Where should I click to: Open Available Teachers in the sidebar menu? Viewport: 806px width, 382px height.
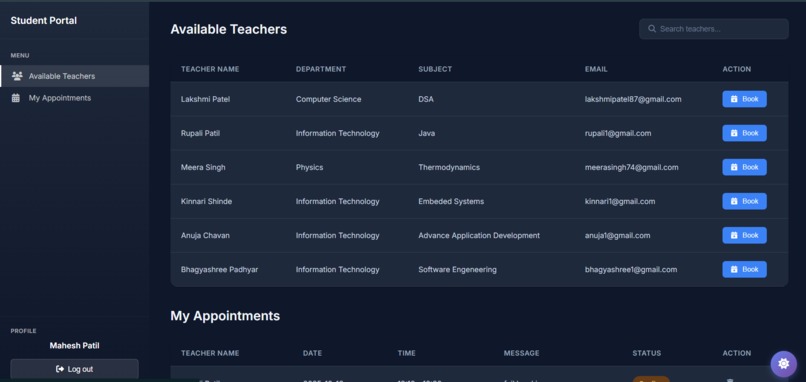(x=75, y=76)
